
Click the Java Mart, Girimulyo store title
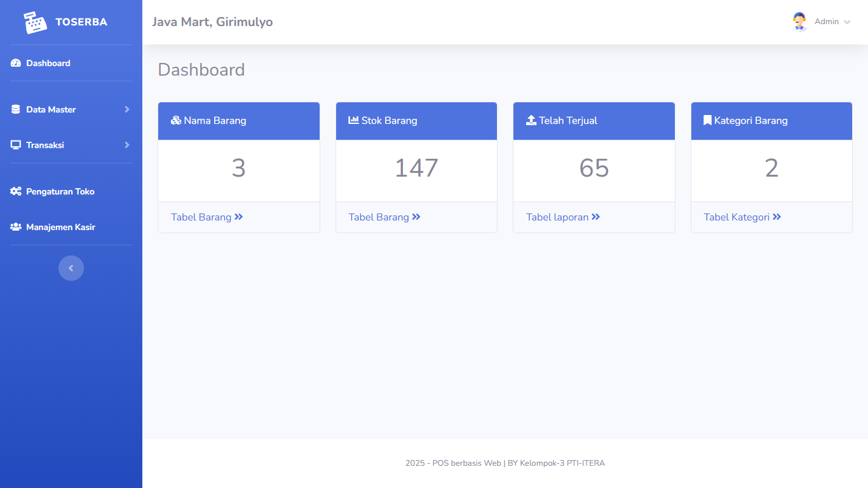click(x=212, y=22)
